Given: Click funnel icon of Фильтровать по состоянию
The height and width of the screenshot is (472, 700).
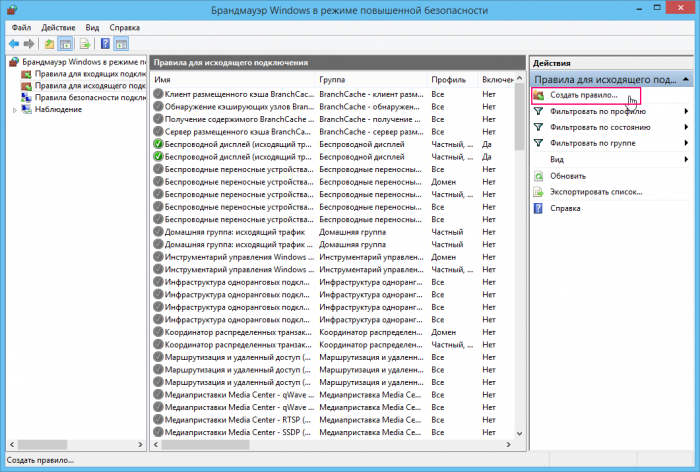Looking at the screenshot, I should 539,127.
